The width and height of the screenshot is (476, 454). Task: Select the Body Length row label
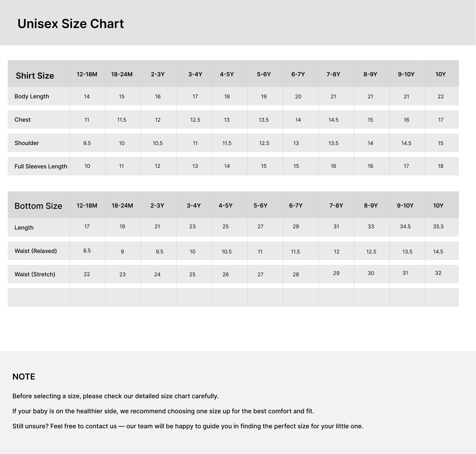pos(32,97)
